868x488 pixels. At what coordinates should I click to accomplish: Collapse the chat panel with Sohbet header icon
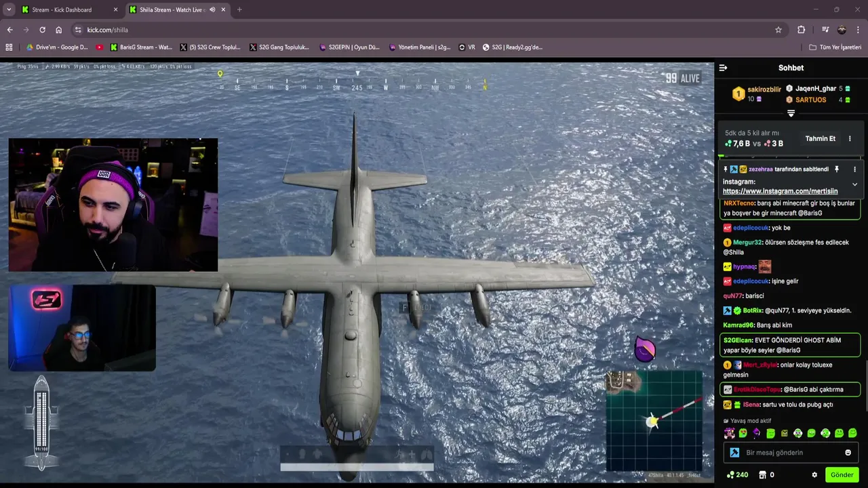click(x=723, y=68)
